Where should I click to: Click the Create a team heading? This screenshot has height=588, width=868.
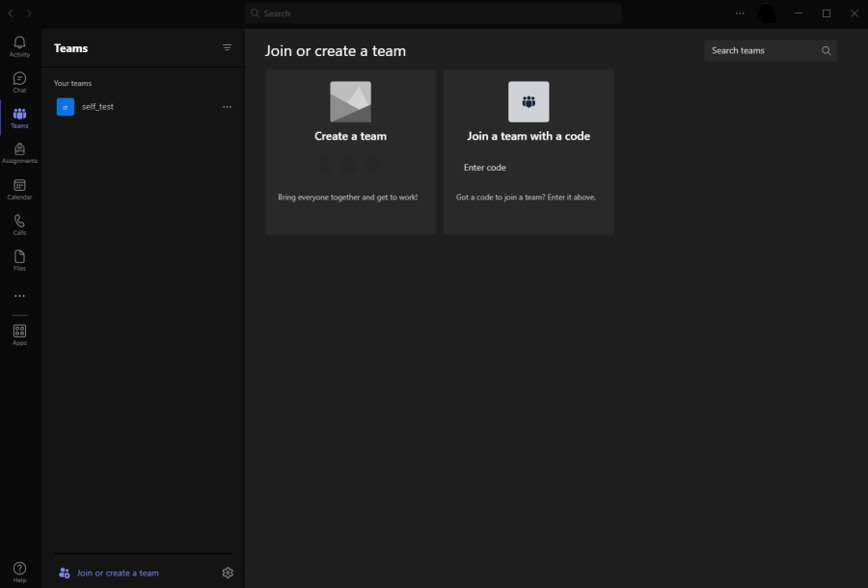click(x=350, y=136)
